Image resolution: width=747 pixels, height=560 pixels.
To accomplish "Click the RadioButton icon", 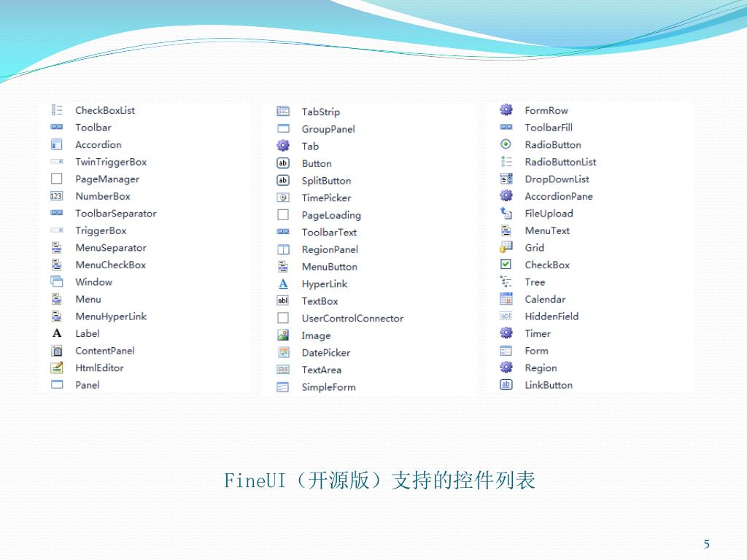I will coord(506,144).
